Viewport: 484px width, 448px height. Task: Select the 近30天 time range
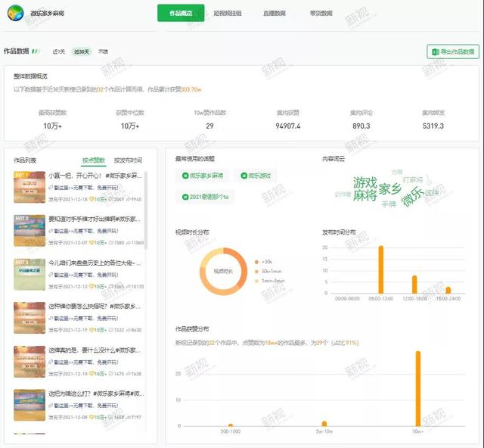coord(81,52)
